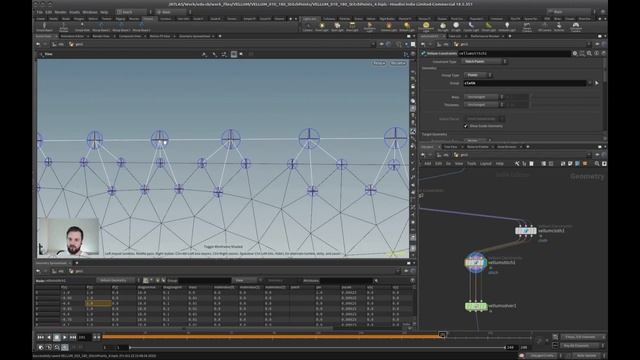Select the Camera shelf tool
The image size is (640, 360).
[307, 27]
